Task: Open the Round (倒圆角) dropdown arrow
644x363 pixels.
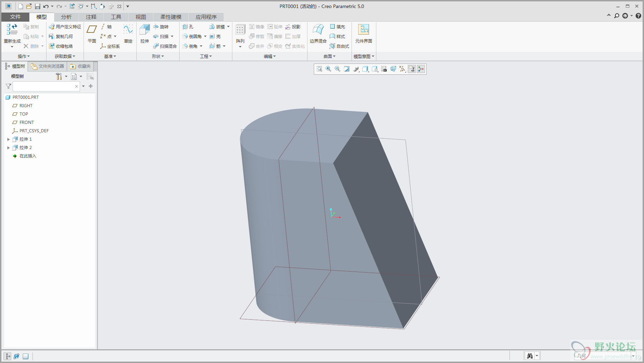Action: [x=205, y=36]
